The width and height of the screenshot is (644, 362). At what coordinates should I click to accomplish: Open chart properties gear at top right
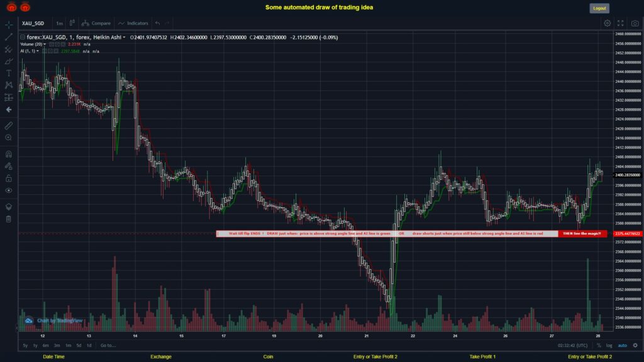tap(607, 23)
